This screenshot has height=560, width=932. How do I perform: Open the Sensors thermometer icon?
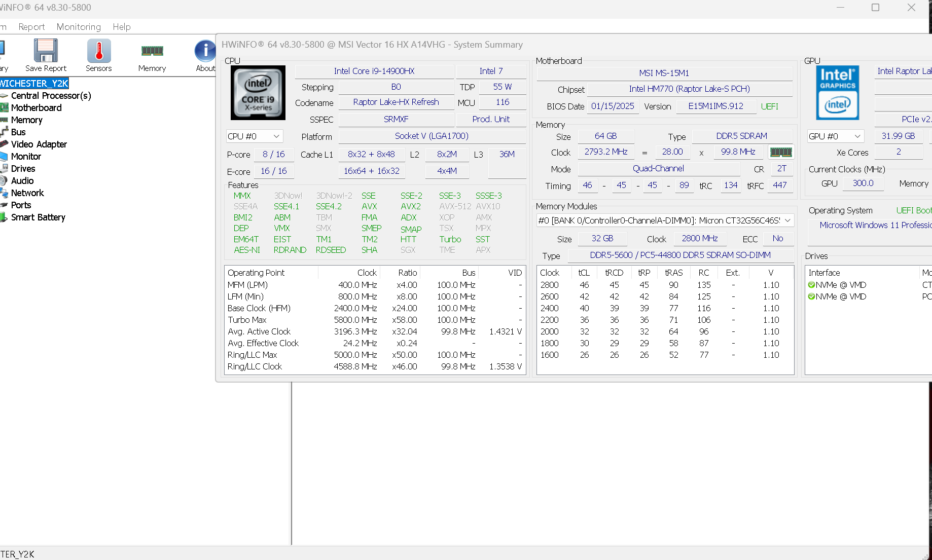click(99, 51)
